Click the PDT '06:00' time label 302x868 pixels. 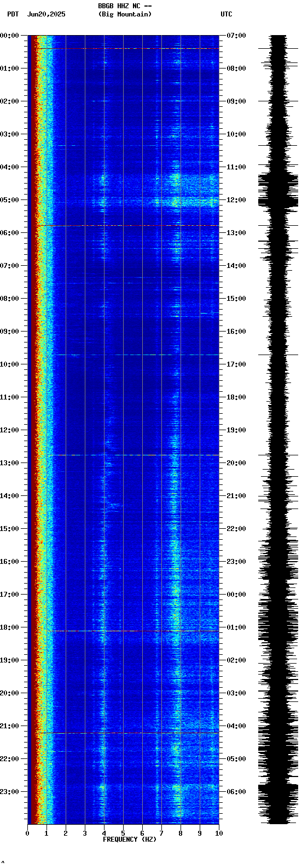point(9,233)
